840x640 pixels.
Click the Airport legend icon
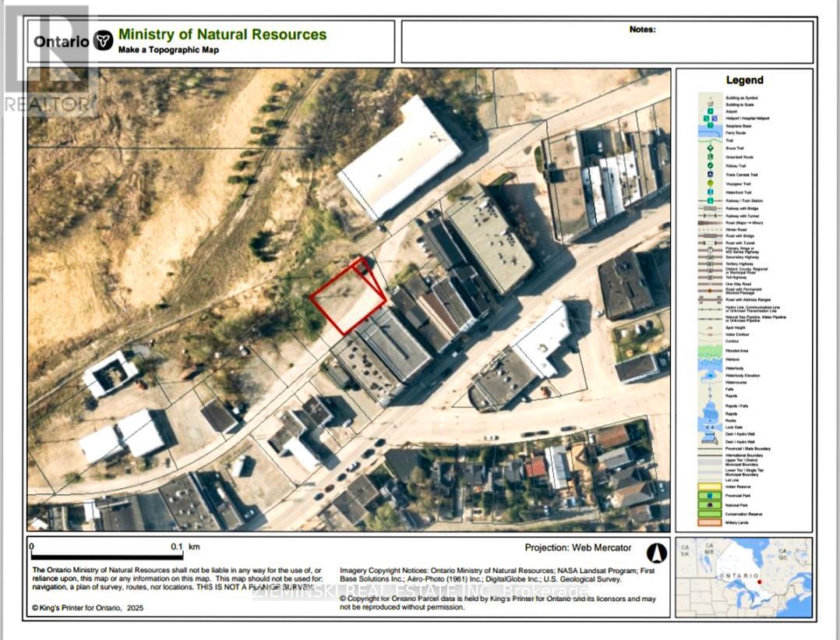click(x=710, y=111)
